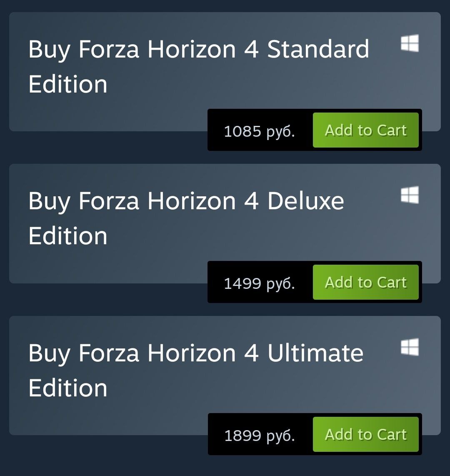Add Forza Horizon 4 Standard Edition to cart

tap(365, 130)
